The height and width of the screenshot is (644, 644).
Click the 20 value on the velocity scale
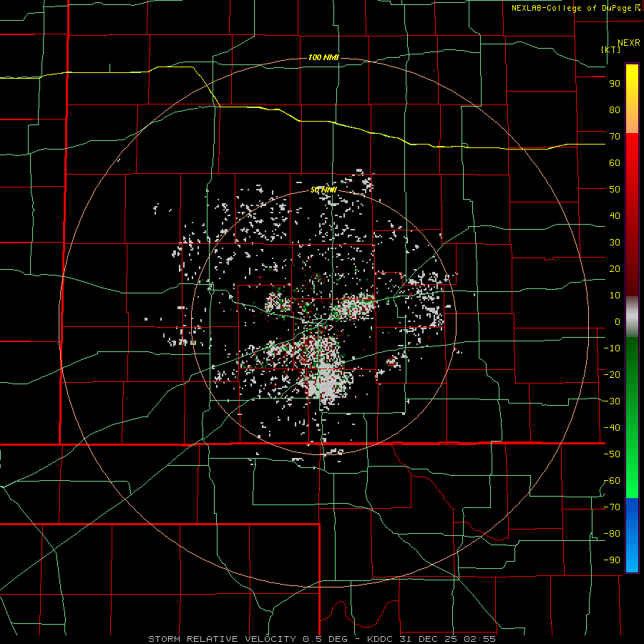(x=615, y=268)
